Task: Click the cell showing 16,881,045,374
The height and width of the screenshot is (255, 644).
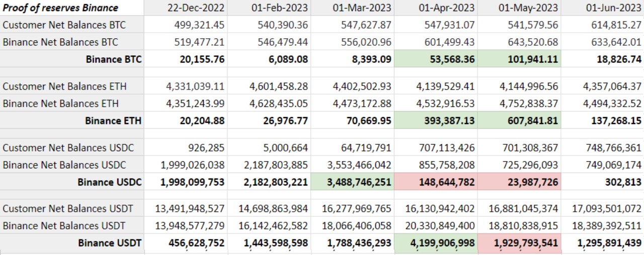Action: click(x=519, y=209)
